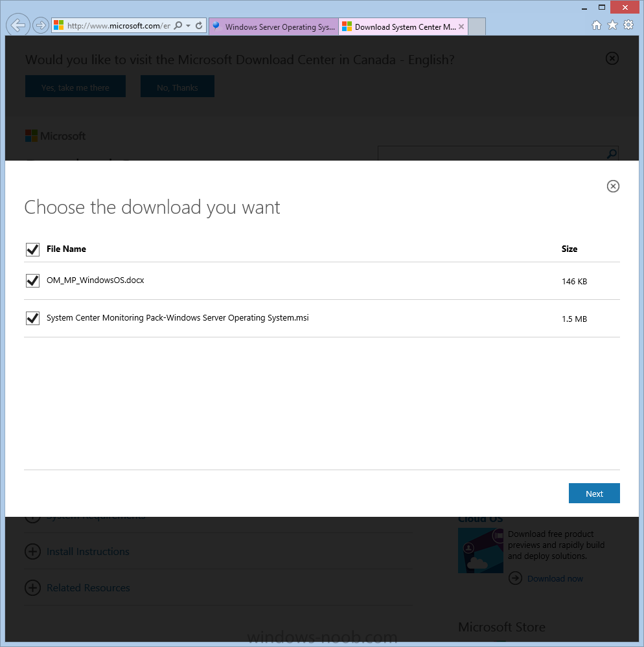The height and width of the screenshot is (647, 644).
Task: Click the File Name column header
Action: click(x=67, y=249)
